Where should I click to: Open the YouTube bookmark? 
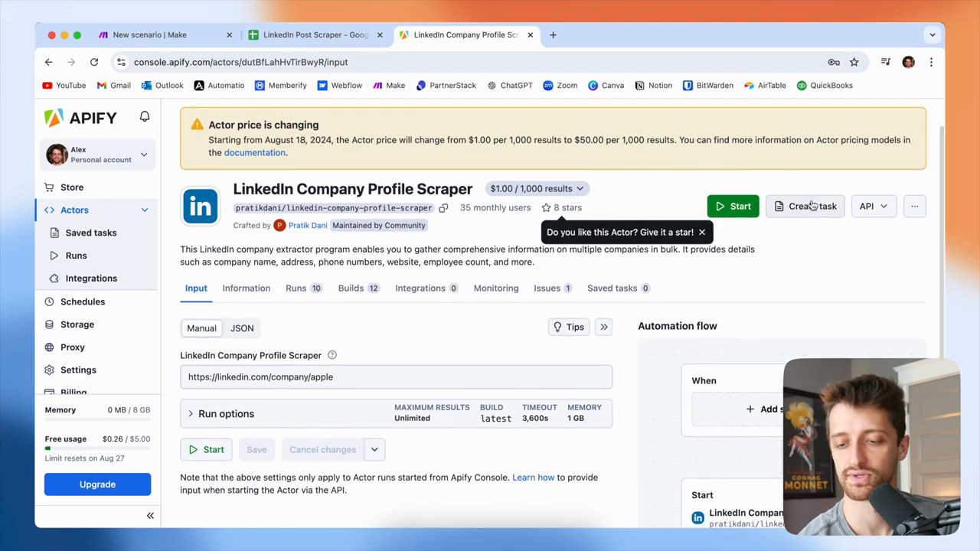tap(64, 86)
